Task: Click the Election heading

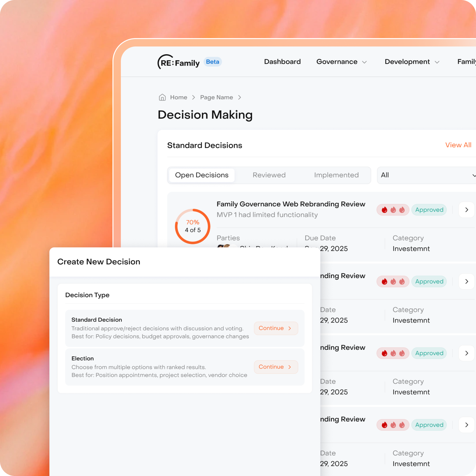Action: (82, 358)
